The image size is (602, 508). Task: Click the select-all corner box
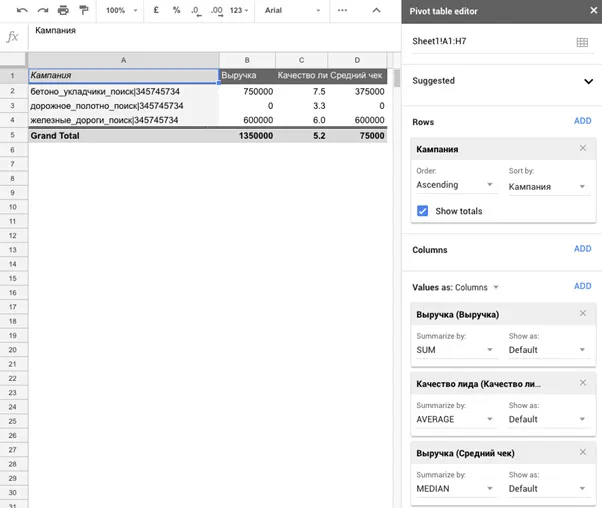coord(13,60)
